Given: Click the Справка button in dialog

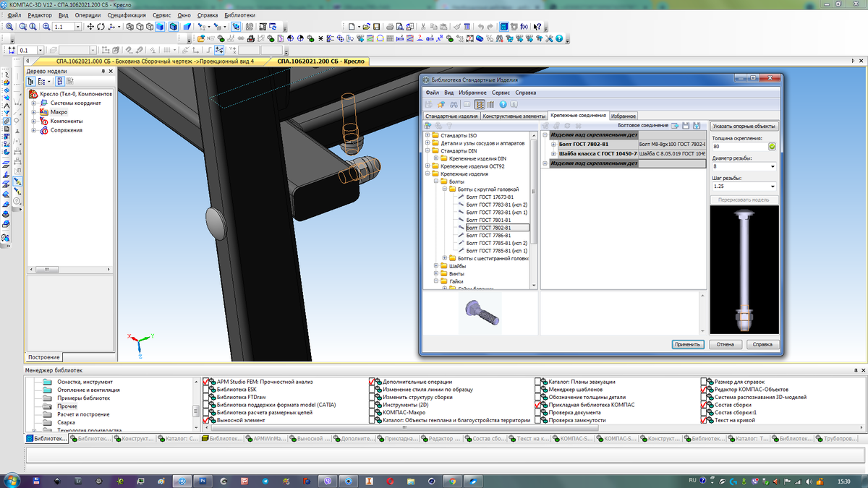Looking at the screenshot, I should (763, 345).
